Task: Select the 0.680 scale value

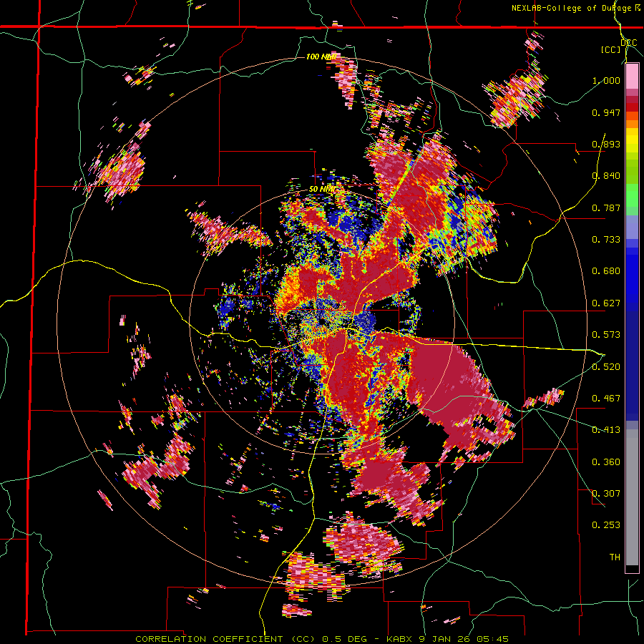Action: [606, 271]
